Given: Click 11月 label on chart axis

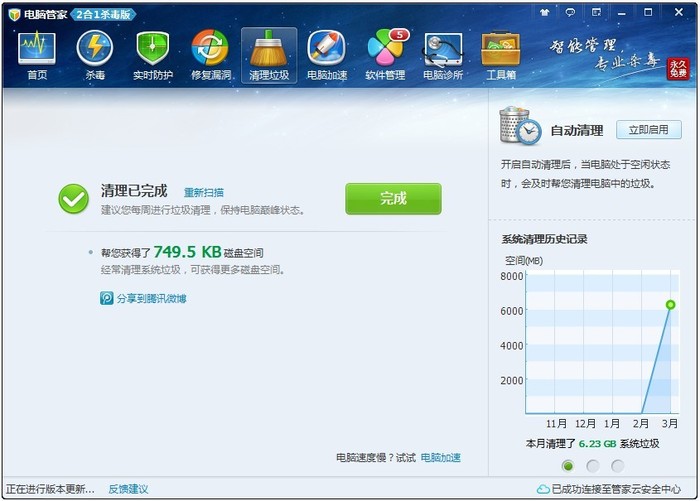Looking at the screenshot, I should pos(556,423).
